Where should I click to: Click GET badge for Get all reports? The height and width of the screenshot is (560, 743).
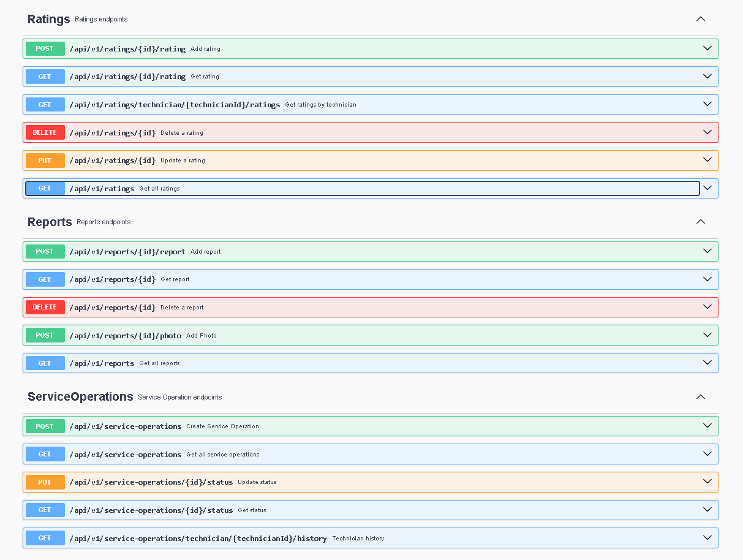tap(45, 363)
